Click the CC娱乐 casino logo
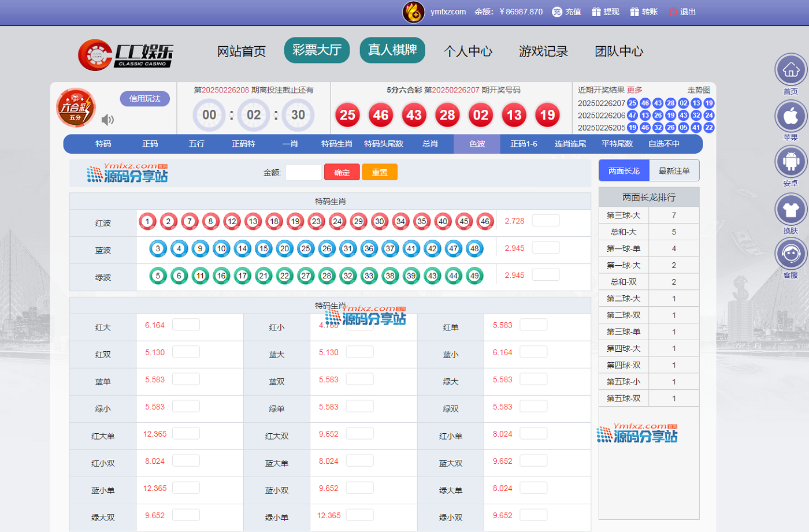 pos(126,55)
